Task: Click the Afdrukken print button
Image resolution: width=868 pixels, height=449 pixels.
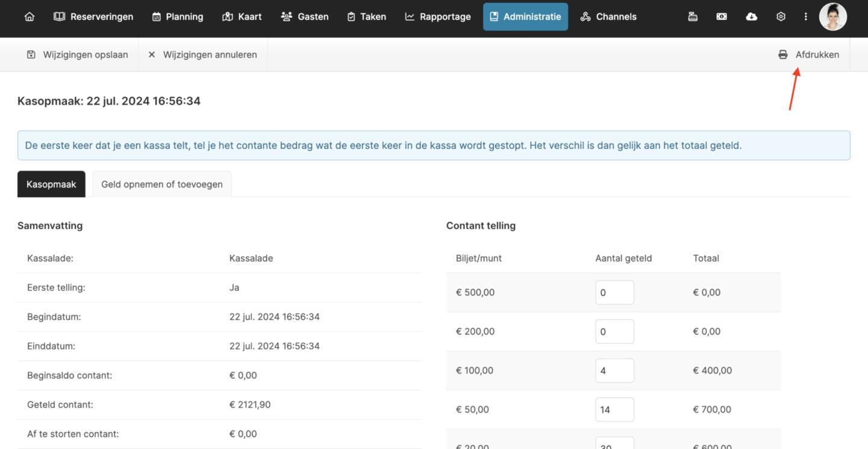Action: click(x=808, y=55)
